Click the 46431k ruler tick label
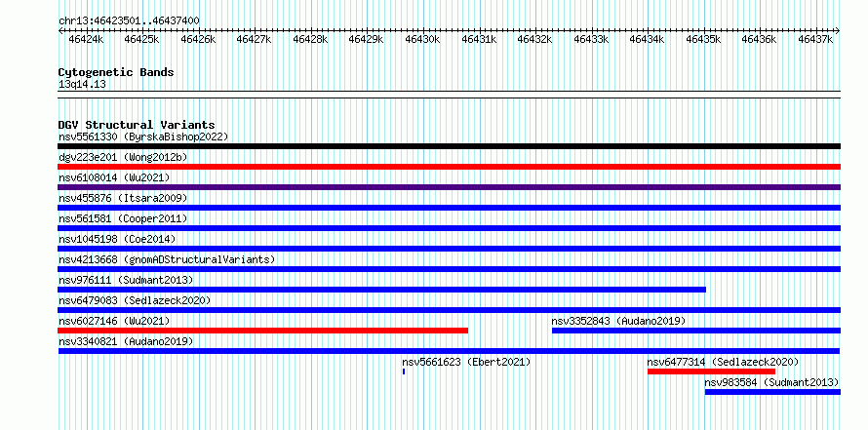The width and height of the screenshot is (868, 430). [479, 39]
